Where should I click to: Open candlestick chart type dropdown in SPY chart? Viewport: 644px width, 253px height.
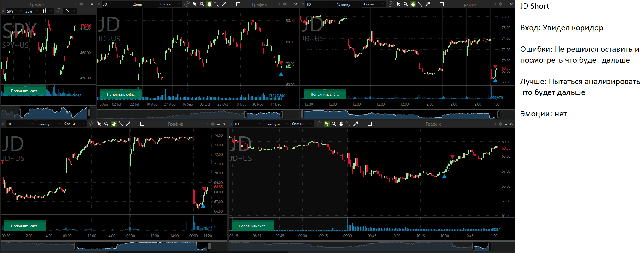pyautogui.click(x=47, y=11)
